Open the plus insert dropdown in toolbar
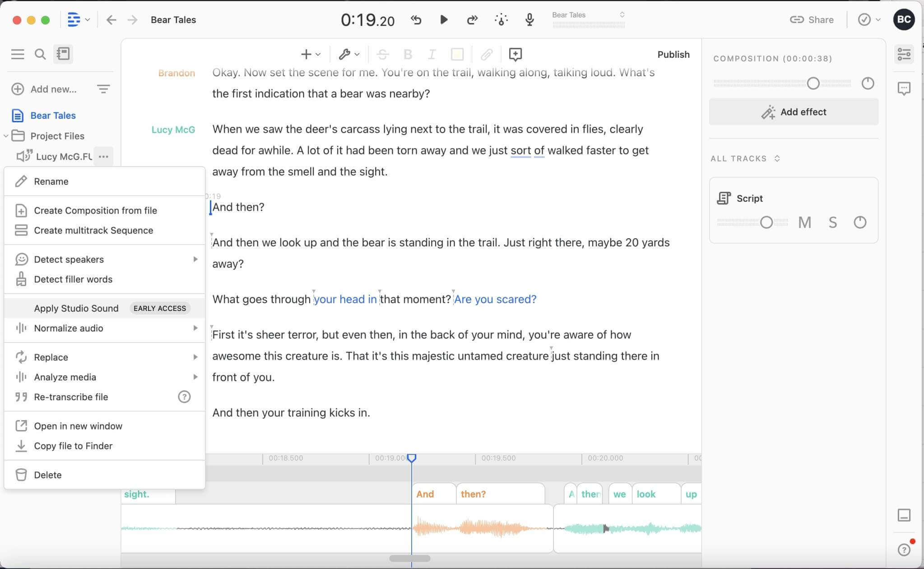 [x=311, y=55]
